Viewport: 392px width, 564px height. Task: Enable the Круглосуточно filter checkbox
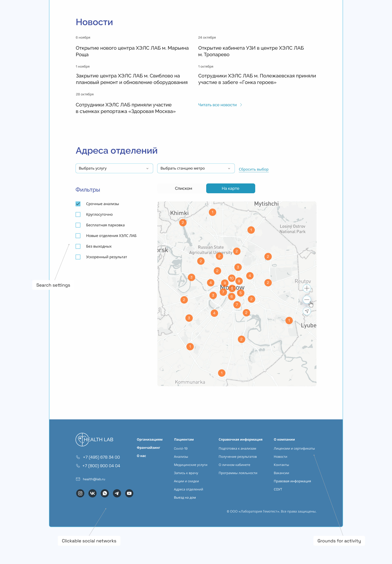tap(78, 214)
